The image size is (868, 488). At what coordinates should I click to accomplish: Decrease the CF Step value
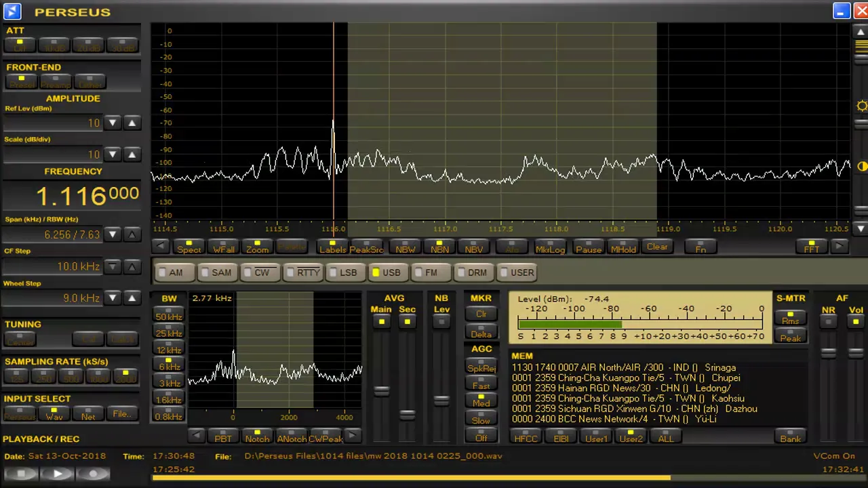click(x=113, y=266)
